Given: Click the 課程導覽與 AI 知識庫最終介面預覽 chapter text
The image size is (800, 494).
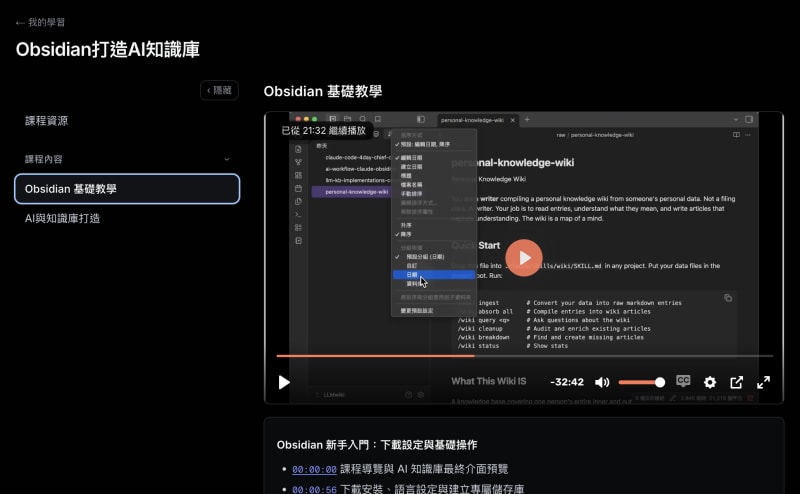Looking at the screenshot, I should coord(424,469).
